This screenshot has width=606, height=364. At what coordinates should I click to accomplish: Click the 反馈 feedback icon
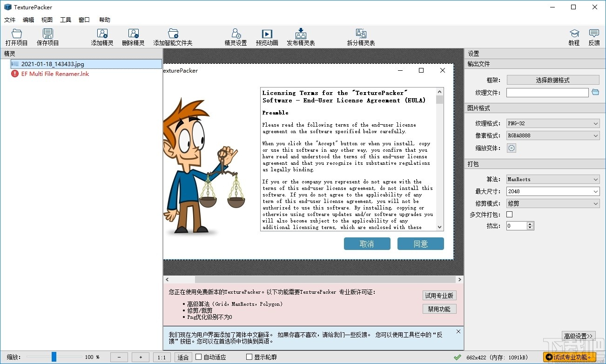pyautogui.click(x=594, y=37)
